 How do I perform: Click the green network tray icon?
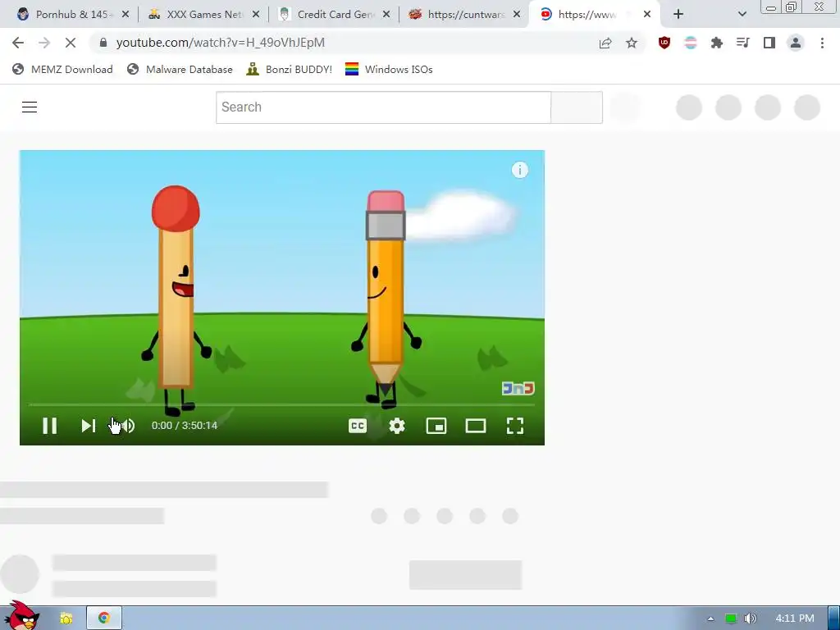(x=731, y=619)
